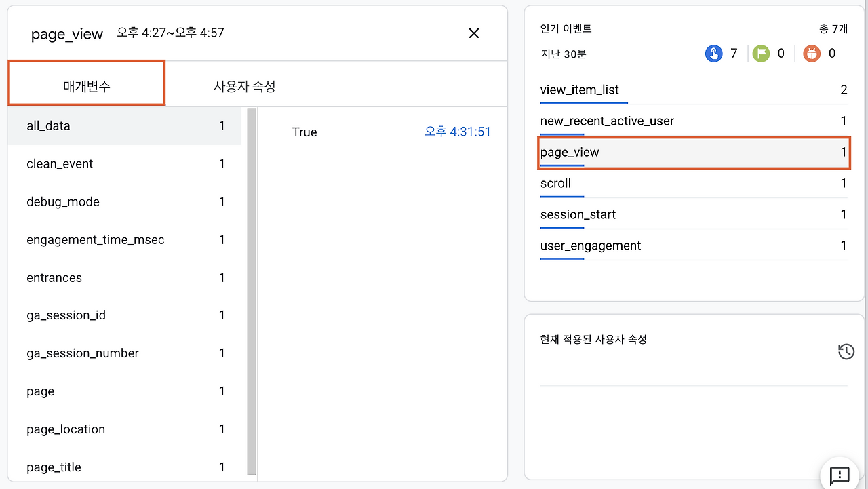The width and height of the screenshot is (868, 489).
Task: Click the parameter list scrollbar
Action: [252, 292]
